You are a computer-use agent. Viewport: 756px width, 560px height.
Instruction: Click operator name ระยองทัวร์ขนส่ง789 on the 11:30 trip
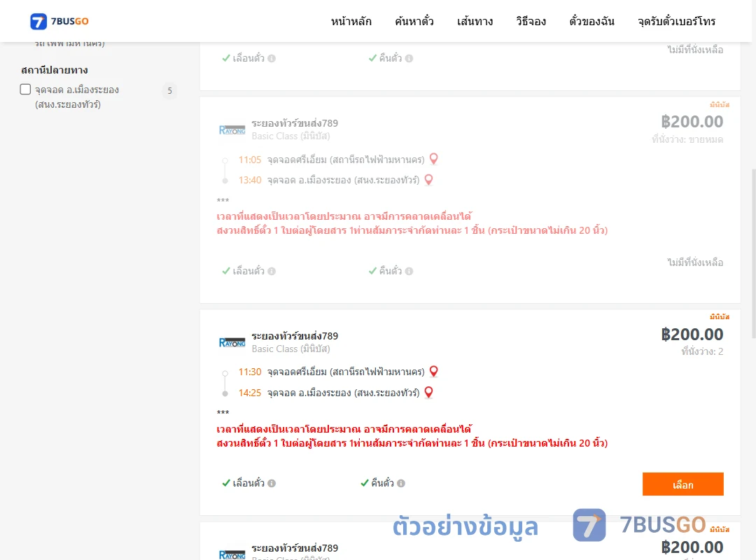click(x=295, y=336)
